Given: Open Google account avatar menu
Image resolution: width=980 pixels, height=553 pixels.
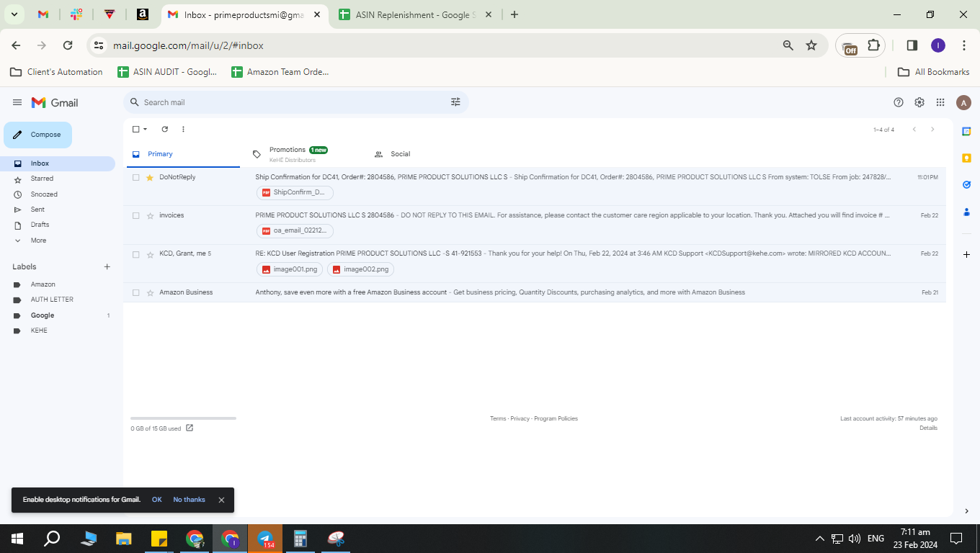Looking at the screenshot, I should 963,102.
